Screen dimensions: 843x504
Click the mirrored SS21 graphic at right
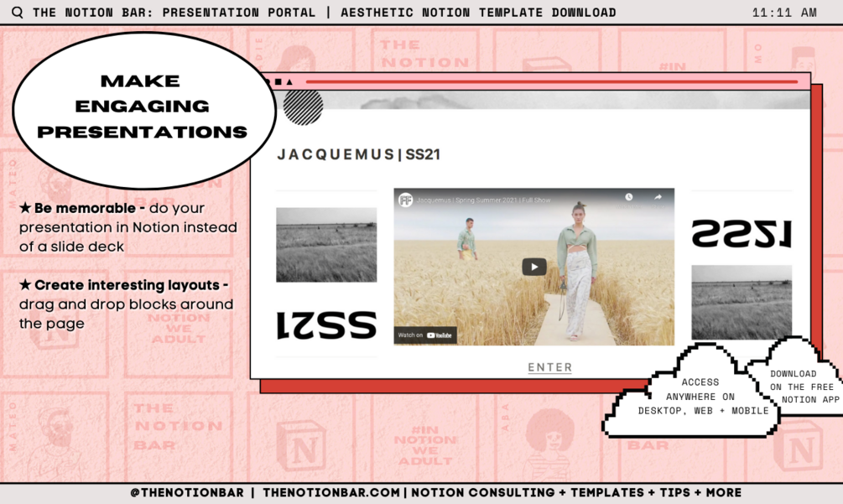pyautogui.click(x=742, y=234)
